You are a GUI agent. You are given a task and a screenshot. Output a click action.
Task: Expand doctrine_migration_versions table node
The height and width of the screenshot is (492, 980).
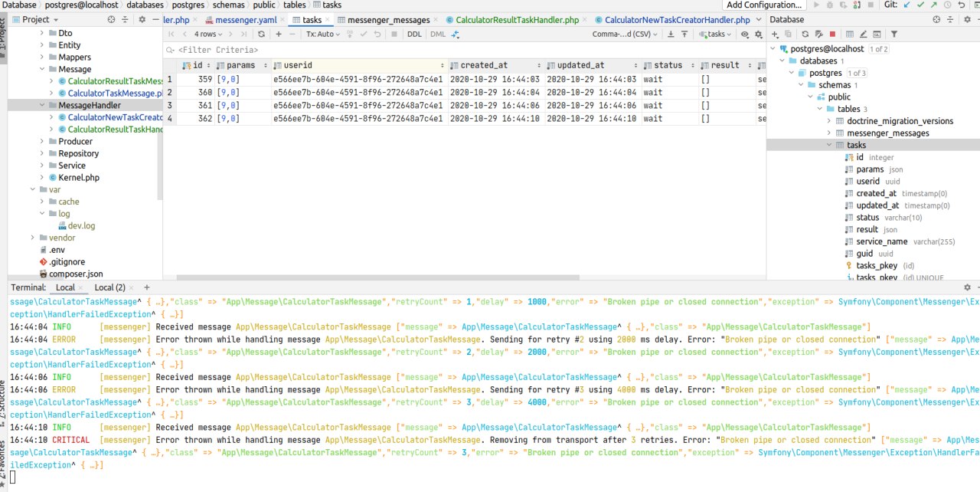point(829,121)
